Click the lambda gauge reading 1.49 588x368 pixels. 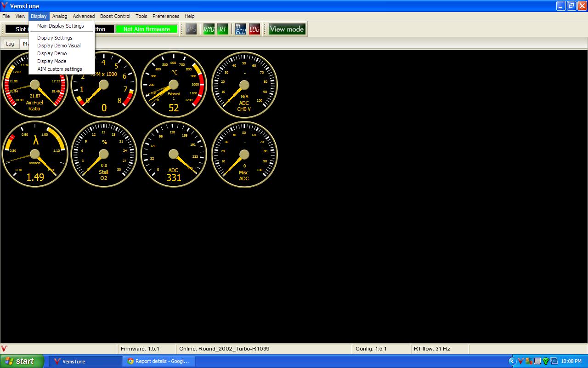pyautogui.click(x=35, y=154)
